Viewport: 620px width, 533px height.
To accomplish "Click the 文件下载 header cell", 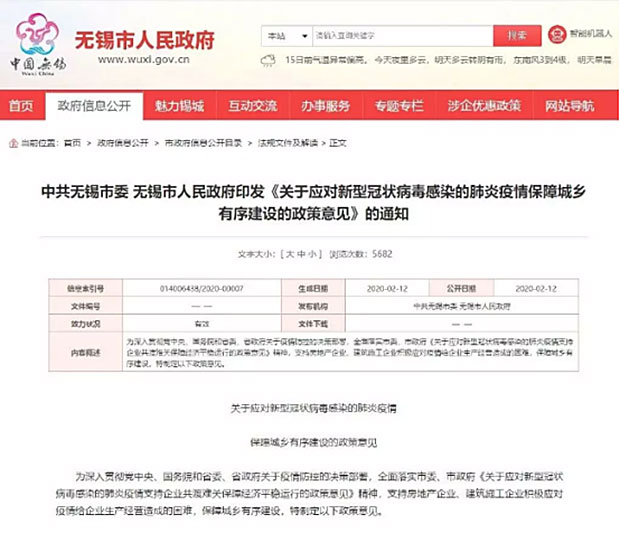I will tap(313, 324).
